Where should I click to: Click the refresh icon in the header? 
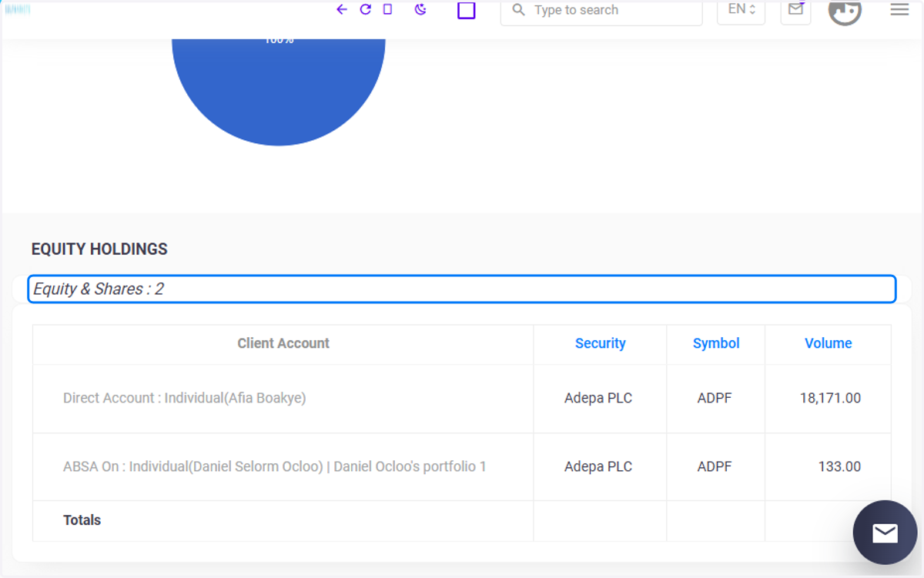point(366,9)
